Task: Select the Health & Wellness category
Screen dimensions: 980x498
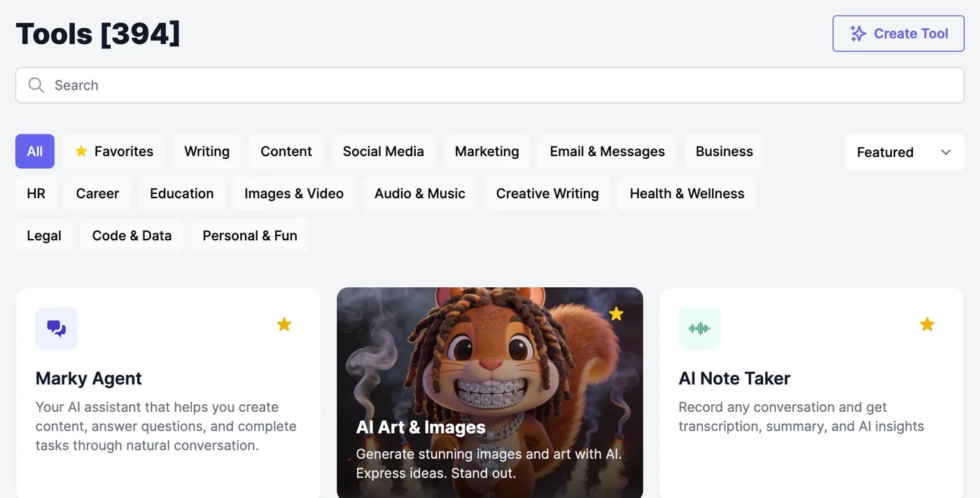Action: click(x=687, y=193)
